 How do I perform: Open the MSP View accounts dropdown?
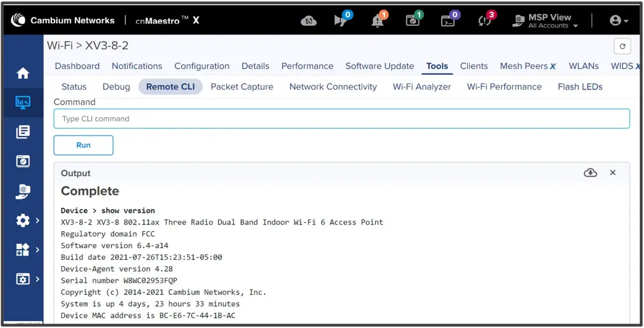click(545, 20)
